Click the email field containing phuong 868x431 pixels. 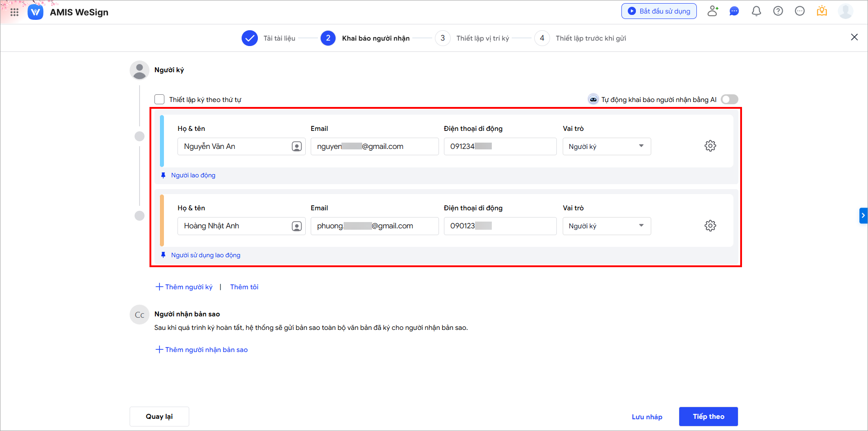374,226
